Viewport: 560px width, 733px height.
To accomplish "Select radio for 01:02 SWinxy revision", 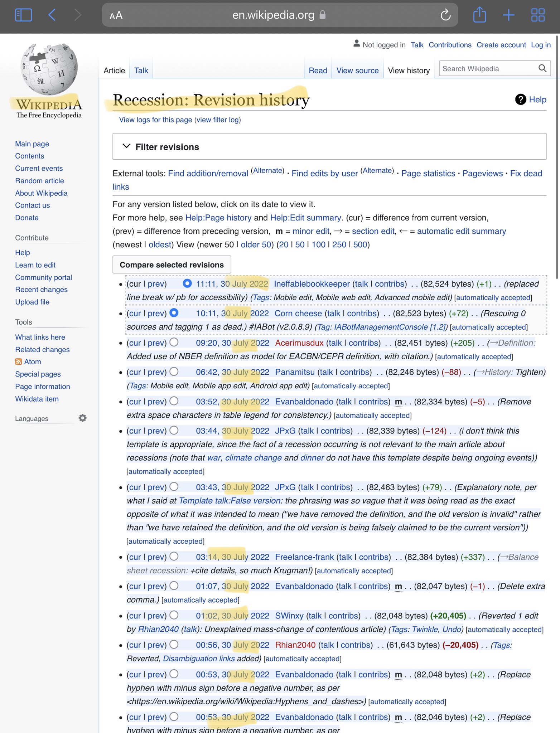I will 174,615.
